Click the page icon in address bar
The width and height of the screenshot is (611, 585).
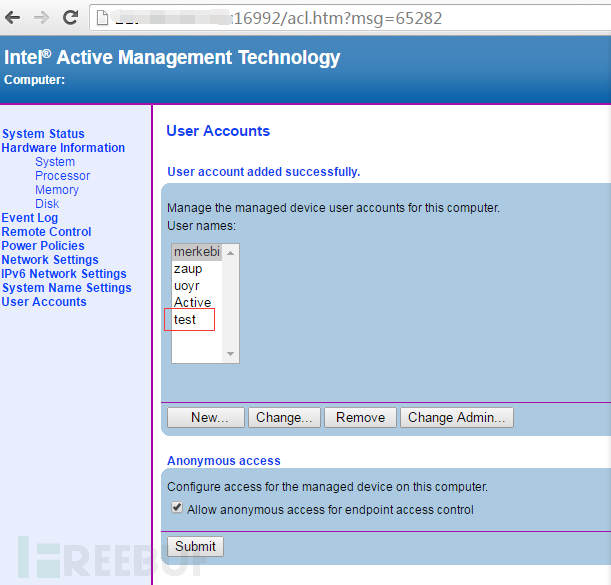(102, 18)
